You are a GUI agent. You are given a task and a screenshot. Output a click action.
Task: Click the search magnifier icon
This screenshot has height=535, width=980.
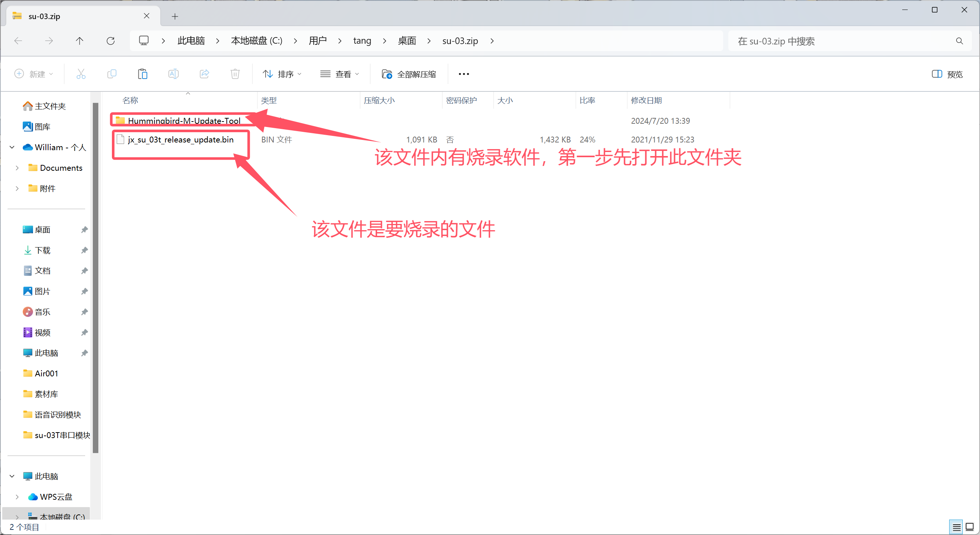[959, 41]
